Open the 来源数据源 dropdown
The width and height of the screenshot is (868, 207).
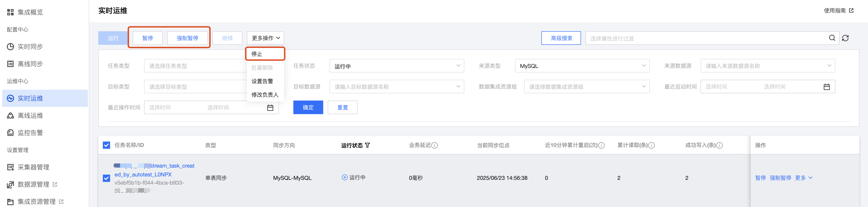[x=768, y=66]
